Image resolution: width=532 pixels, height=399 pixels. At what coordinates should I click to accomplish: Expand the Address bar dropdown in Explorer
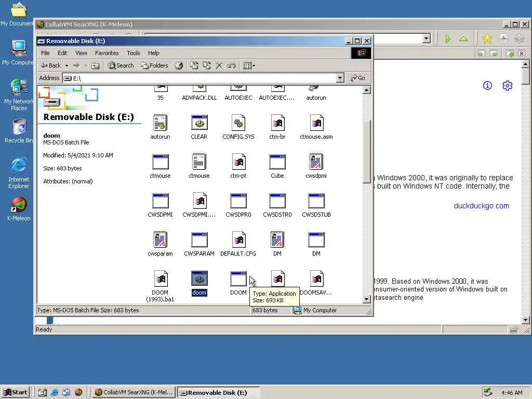[x=340, y=78]
